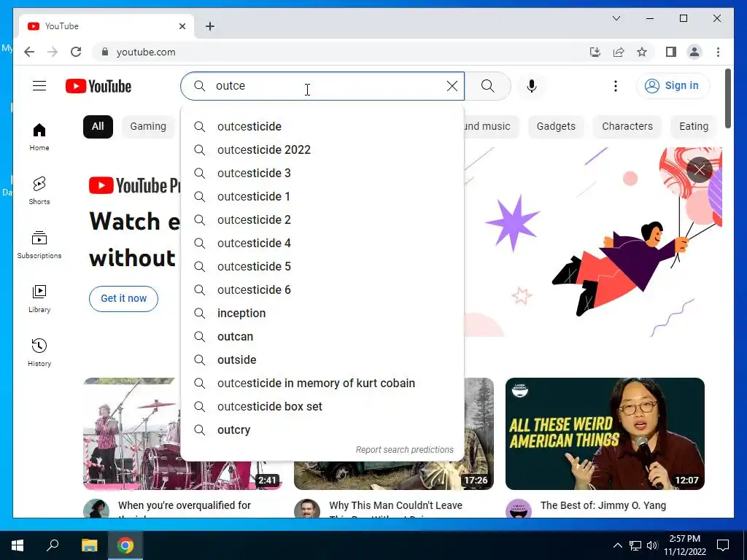
Task: Open Library in the sidebar
Action: [x=39, y=298]
